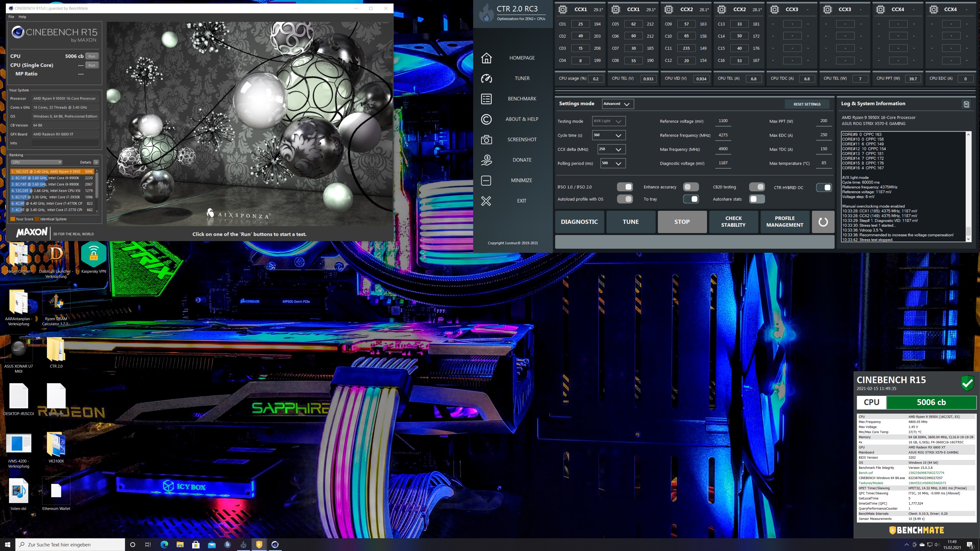Click Details arrow in Cinebench Ranking
The image size is (980, 551).
point(96,162)
